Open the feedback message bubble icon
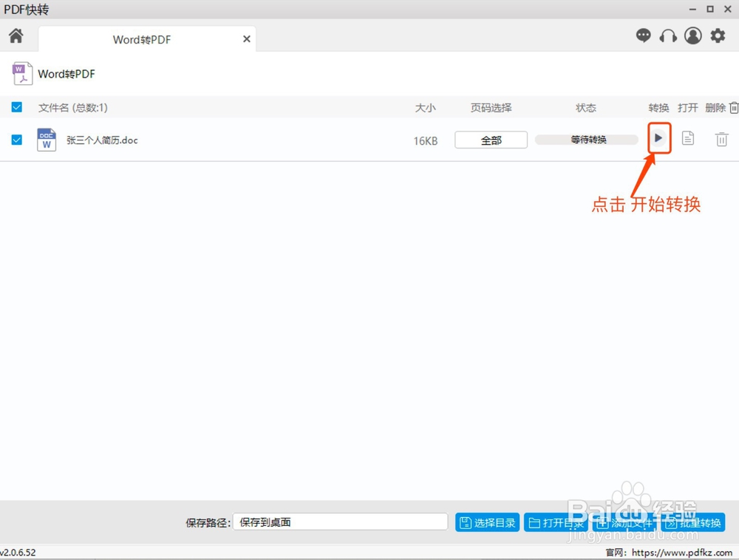This screenshot has width=739, height=560. 644,35
